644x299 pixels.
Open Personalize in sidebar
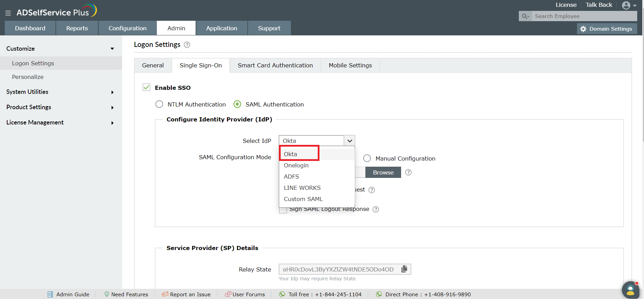click(x=61, y=77)
